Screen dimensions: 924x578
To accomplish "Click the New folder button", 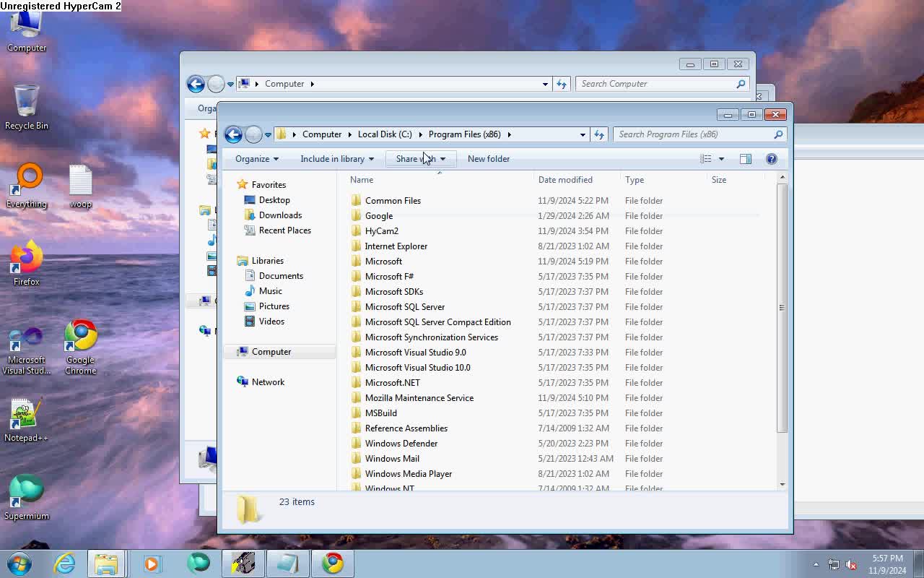I will pos(489,159).
